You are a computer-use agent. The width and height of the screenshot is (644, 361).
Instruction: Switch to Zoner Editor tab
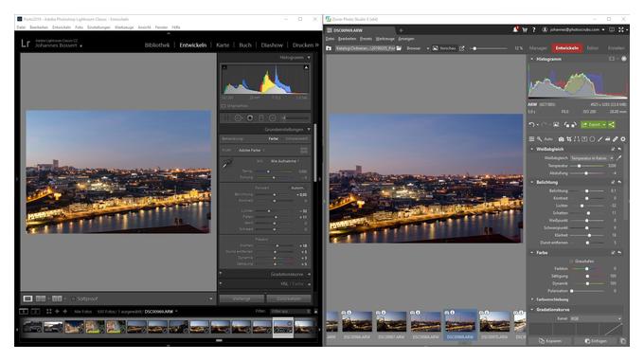coord(592,48)
